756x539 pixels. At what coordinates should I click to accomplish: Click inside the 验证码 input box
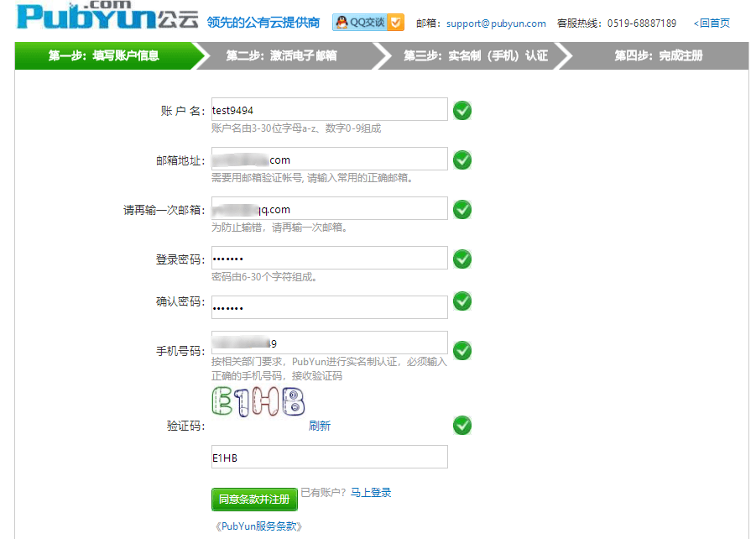[x=329, y=457]
